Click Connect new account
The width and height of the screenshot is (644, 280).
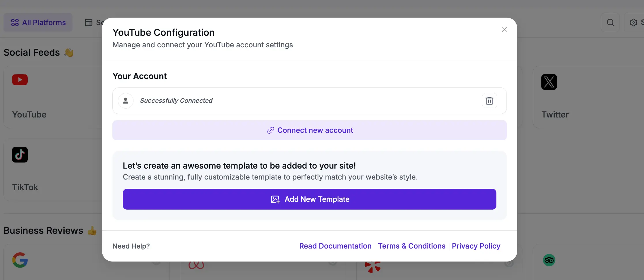(309, 130)
